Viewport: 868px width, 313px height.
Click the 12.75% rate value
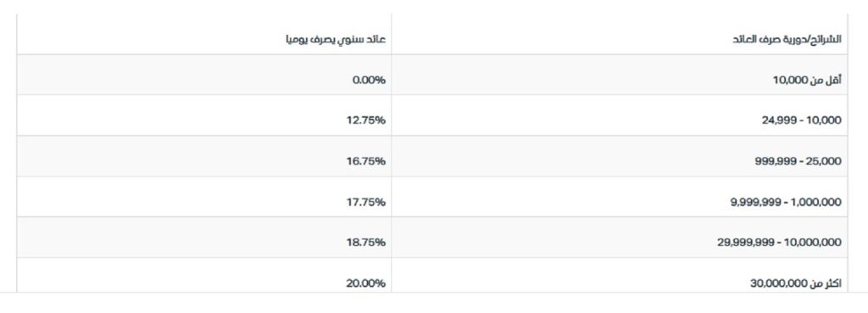[366, 120]
